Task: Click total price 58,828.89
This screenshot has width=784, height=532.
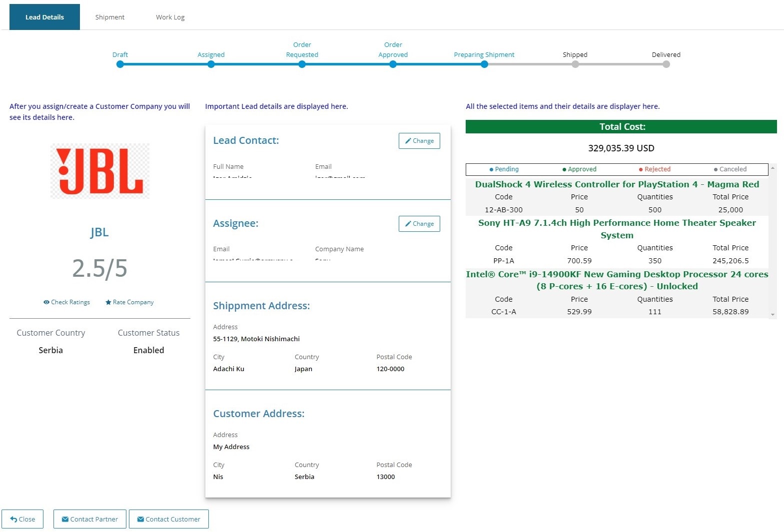Action: point(731,312)
